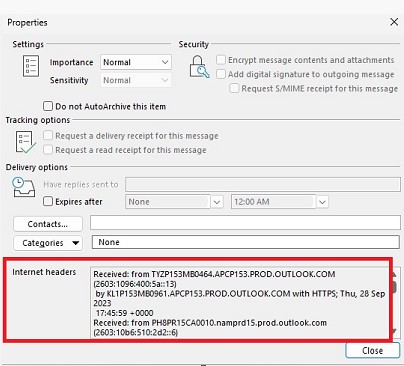The width and height of the screenshot is (404, 366).
Task: Enable the Expires after checkbox
Action: [48, 201]
